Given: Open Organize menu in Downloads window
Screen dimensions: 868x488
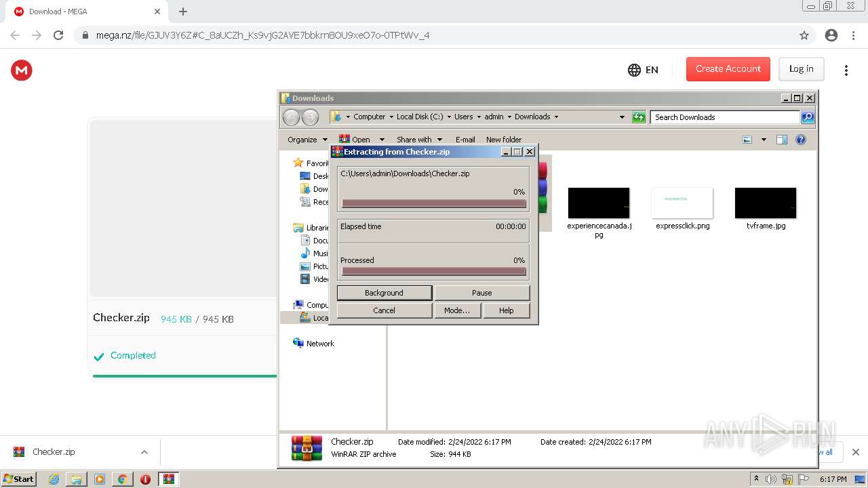Looking at the screenshot, I should pos(307,140).
